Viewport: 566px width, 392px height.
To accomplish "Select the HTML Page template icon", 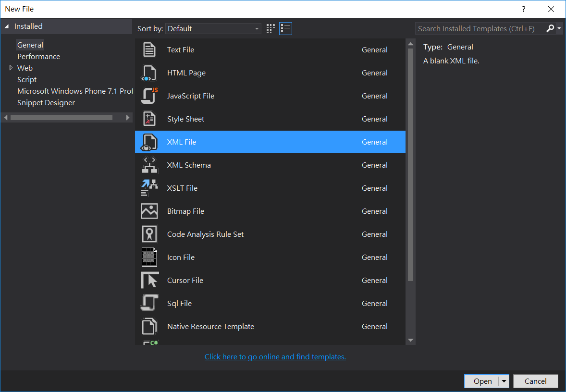I will pyautogui.click(x=149, y=73).
